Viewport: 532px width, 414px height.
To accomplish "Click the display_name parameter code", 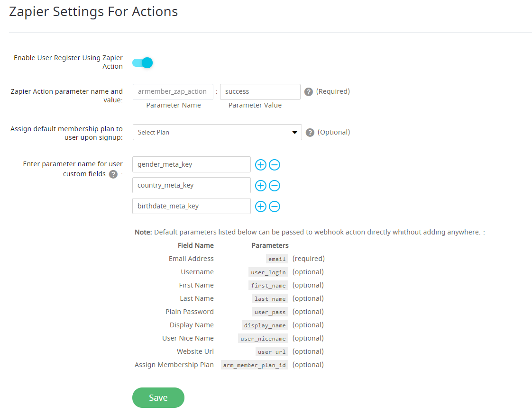I will [265, 325].
